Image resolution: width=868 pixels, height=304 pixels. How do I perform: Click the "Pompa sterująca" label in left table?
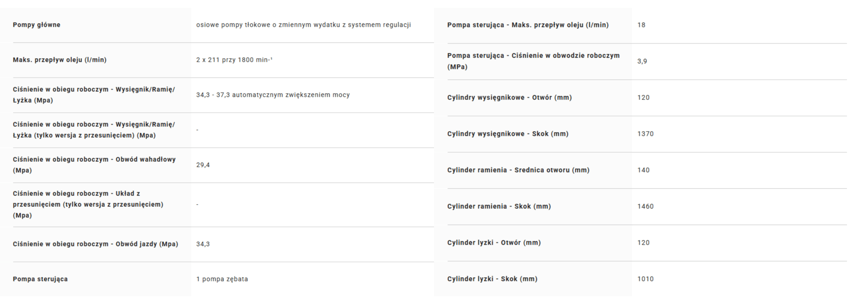point(40,279)
